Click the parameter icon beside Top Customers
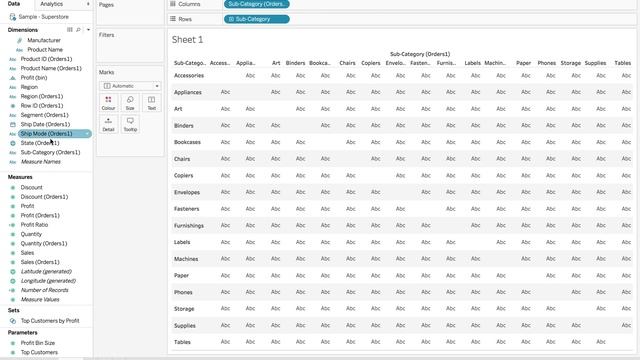The width and height of the screenshot is (640, 360). pyautogui.click(x=13, y=353)
